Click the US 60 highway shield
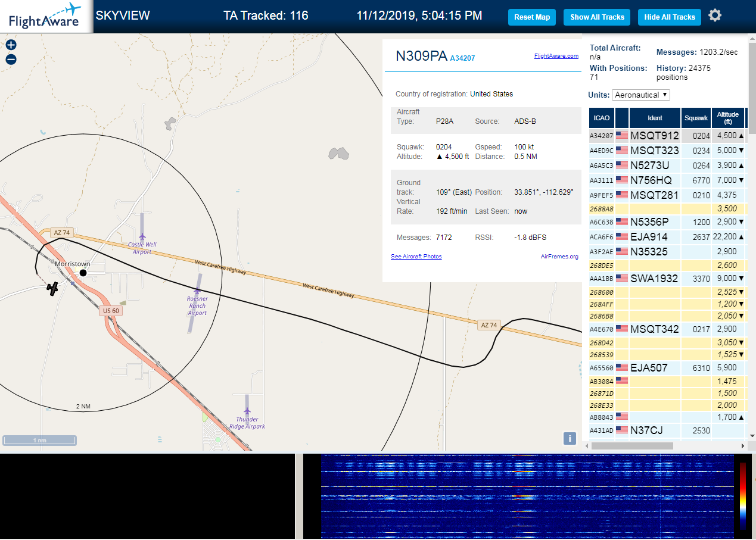The image size is (756, 540). (x=111, y=311)
